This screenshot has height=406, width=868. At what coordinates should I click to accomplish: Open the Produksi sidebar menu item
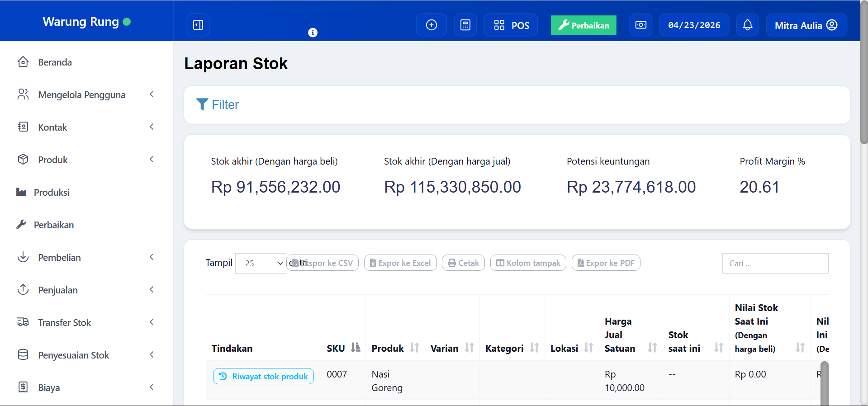(x=51, y=193)
